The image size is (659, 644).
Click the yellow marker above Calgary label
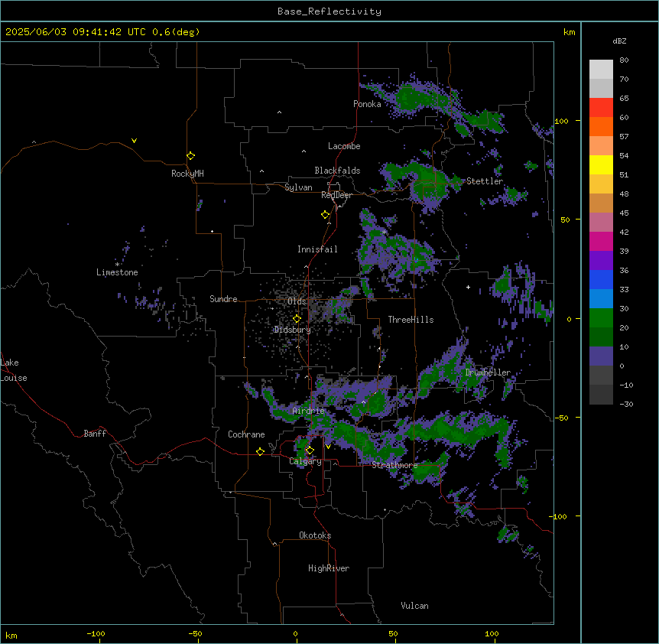310,450
